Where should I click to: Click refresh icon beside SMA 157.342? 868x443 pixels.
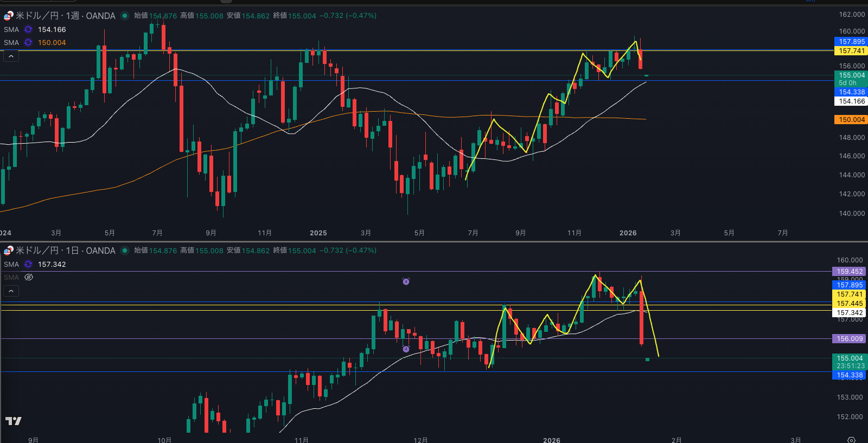(28, 265)
